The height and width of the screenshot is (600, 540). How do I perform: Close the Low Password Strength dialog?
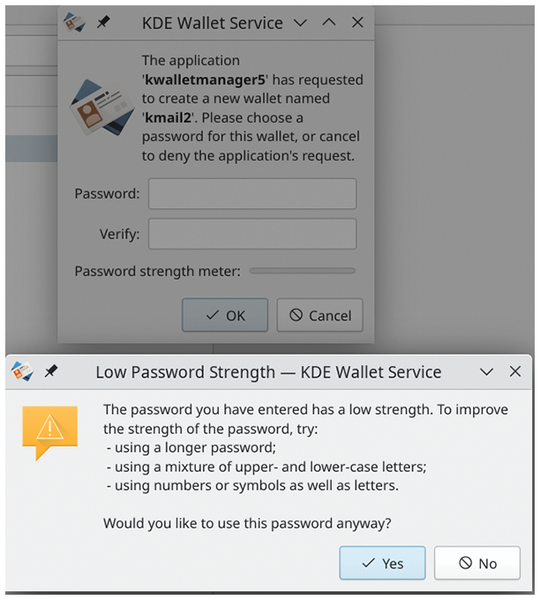(x=515, y=371)
